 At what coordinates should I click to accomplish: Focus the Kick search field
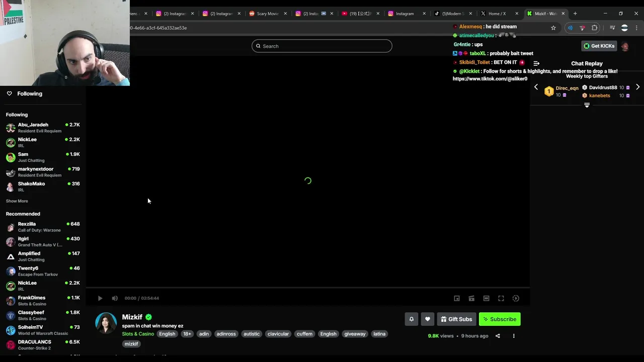[322, 46]
